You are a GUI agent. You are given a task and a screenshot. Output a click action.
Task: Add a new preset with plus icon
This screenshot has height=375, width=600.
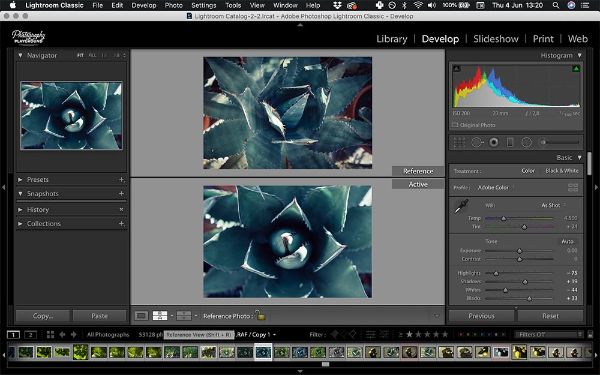pos(121,179)
